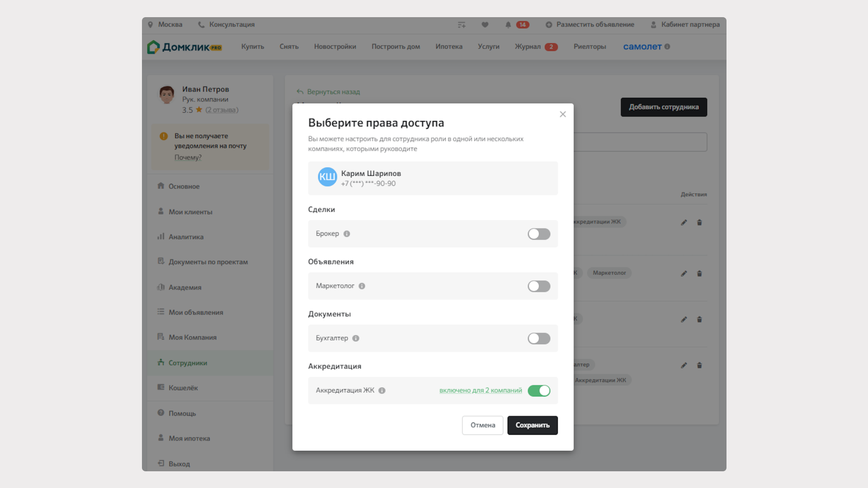Open Мои клиенты in the sidebar
This screenshot has height=488, width=868.
pyautogui.click(x=210, y=211)
